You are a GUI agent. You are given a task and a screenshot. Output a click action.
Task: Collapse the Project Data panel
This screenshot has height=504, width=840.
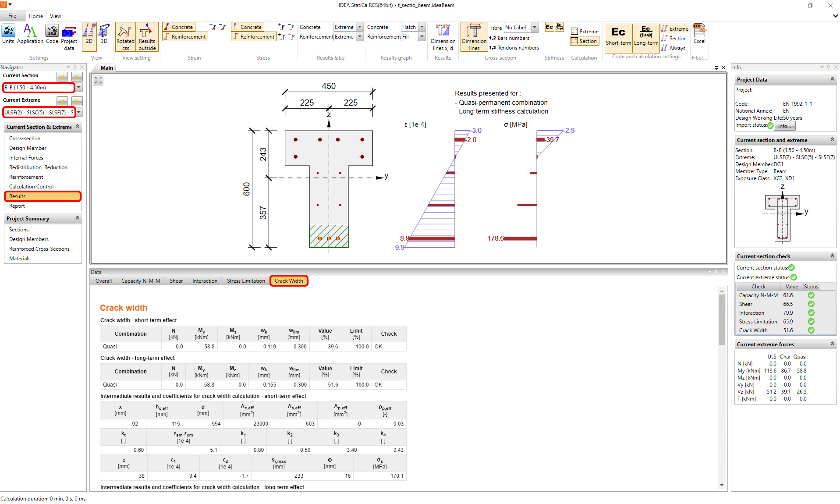832,79
